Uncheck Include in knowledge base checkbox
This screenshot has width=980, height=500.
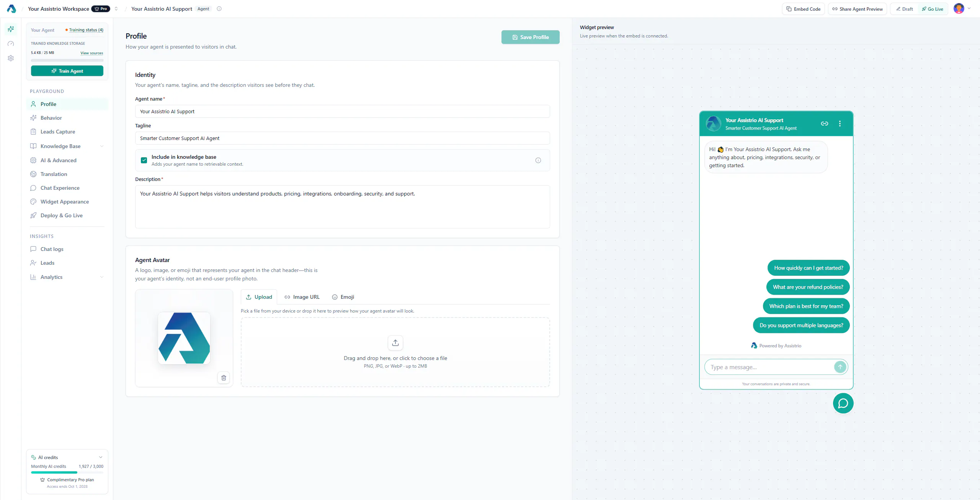(x=144, y=160)
